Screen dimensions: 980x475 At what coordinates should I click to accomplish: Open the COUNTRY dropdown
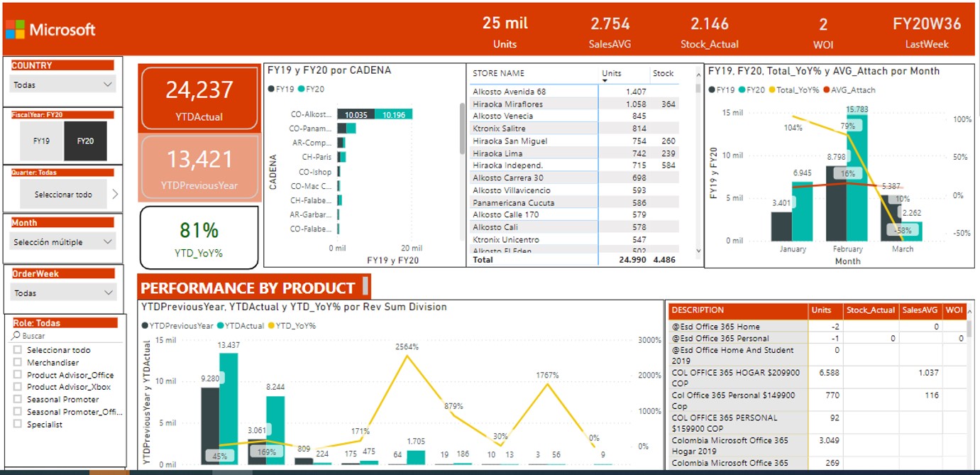63,84
